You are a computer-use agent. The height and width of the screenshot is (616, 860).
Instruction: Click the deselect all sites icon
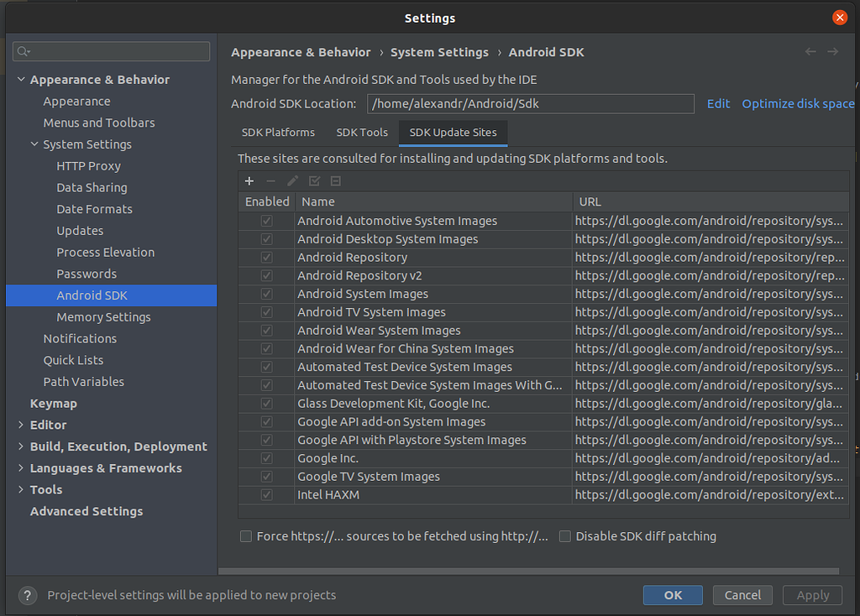point(335,181)
